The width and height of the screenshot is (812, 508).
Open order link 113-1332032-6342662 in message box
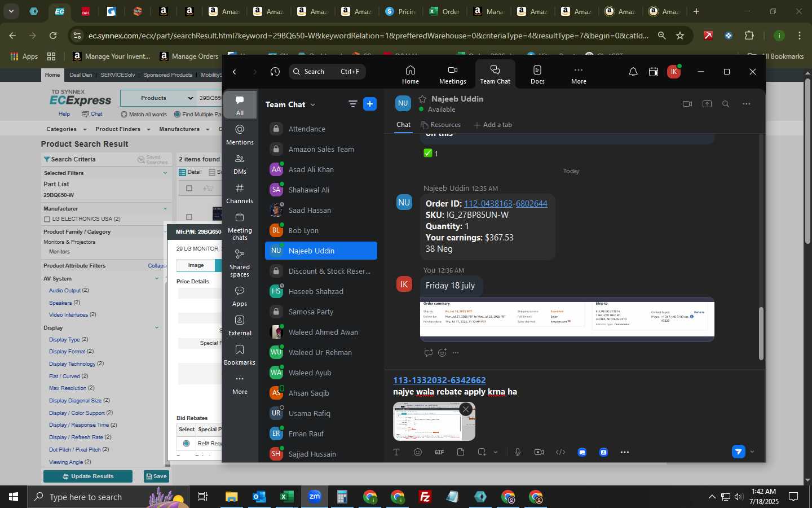pos(439,380)
